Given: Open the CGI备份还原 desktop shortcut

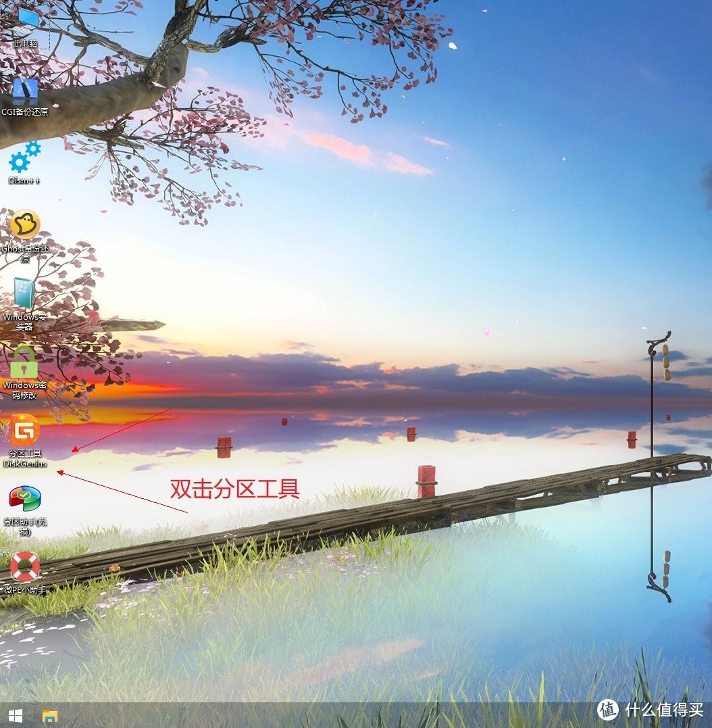Looking at the screenshot, I should coord(25,96).
